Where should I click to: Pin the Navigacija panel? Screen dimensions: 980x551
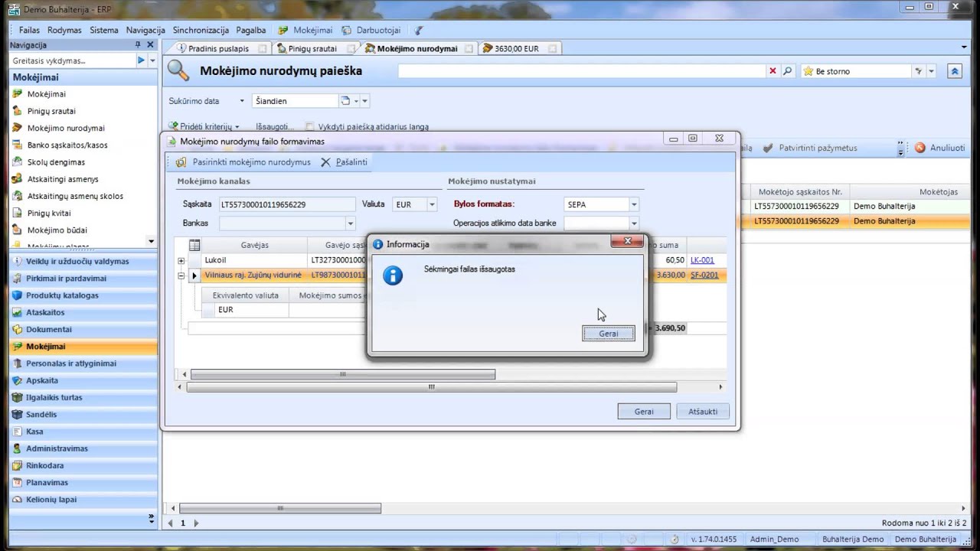click(138, 45)
